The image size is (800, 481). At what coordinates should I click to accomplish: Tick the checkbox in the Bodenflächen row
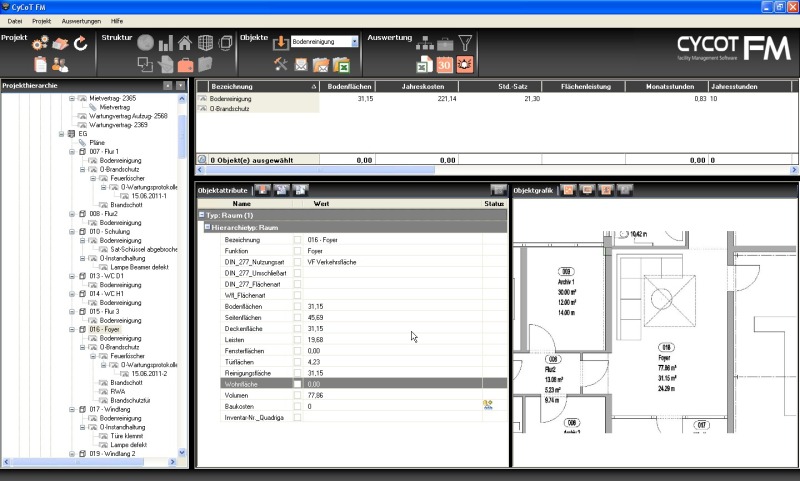tap(297, 306)
